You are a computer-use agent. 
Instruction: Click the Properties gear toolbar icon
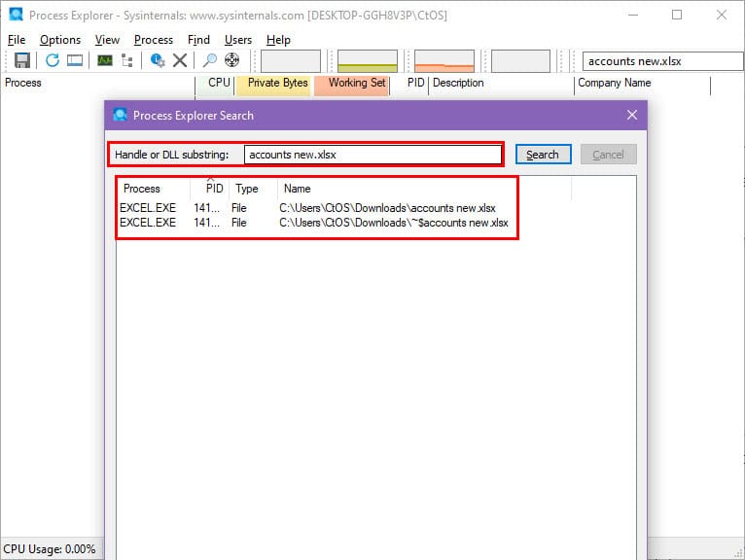pyautogui.click(x=158, y=60)
